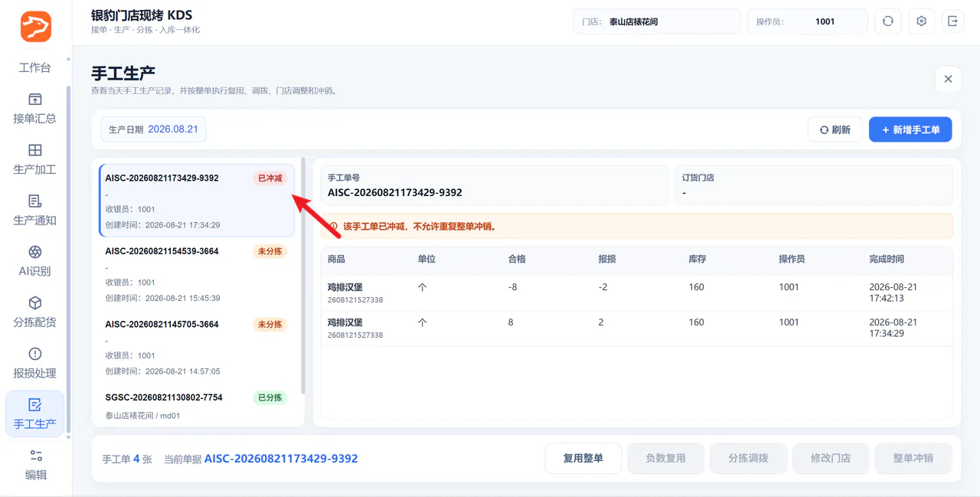Click the logout icon in header
The image size is (980, 497).
[952, 21]
